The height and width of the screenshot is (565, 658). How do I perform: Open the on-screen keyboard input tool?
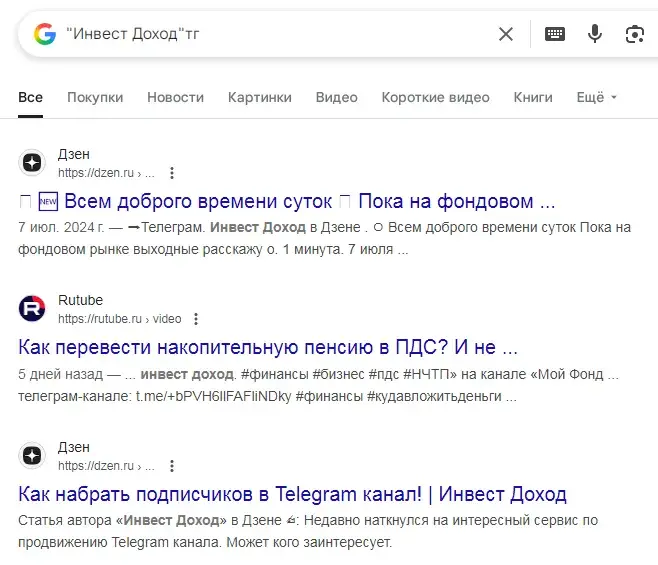click(555, 34)
